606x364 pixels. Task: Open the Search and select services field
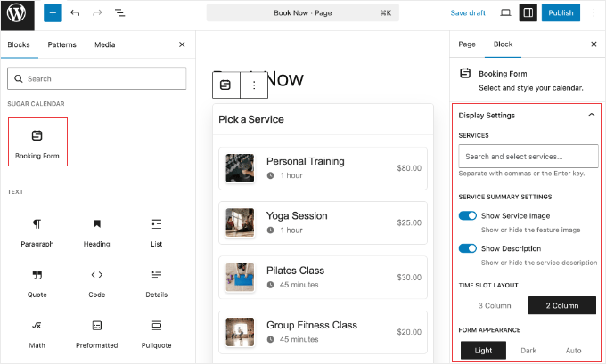(528, 156)
